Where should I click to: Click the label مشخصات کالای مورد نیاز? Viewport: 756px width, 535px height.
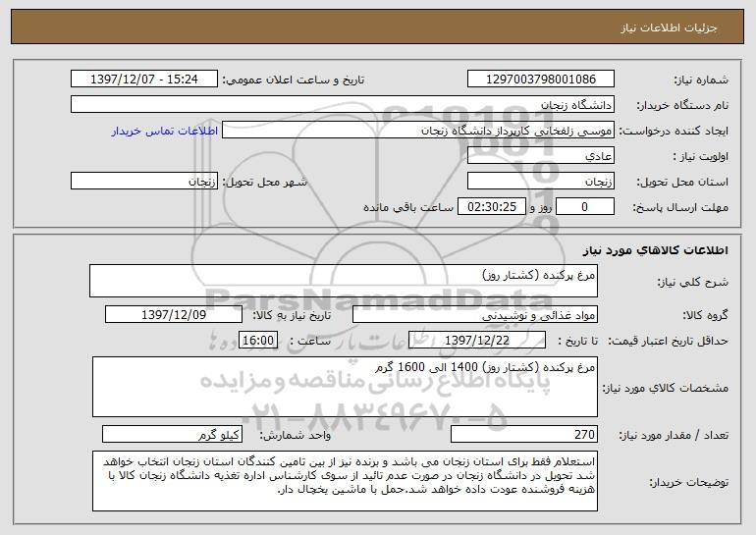click(x=666, y=388)
